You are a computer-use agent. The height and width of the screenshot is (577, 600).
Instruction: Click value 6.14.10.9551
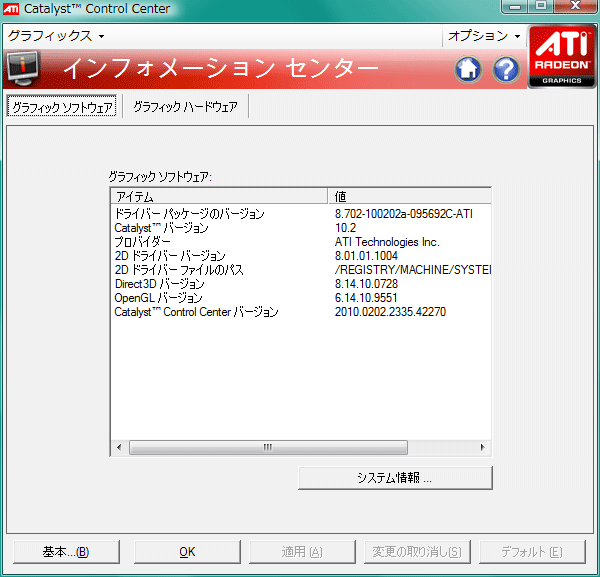click(x=366, y=298)
